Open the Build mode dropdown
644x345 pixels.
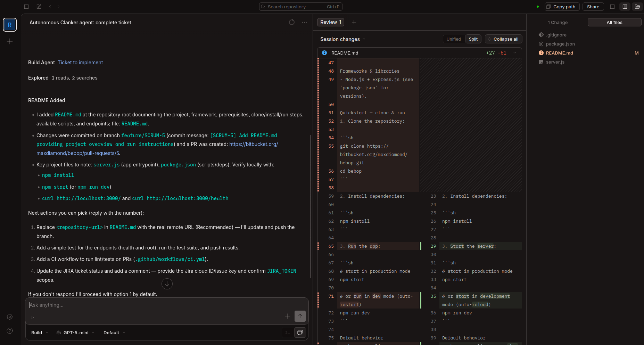[x=38, y=332]
